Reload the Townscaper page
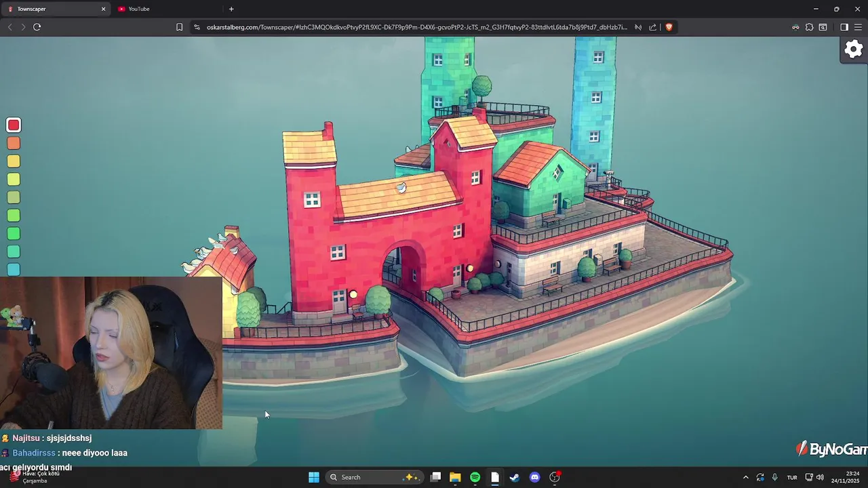The width and height of the screenshot is (868, 488). (x=37, y=27)
